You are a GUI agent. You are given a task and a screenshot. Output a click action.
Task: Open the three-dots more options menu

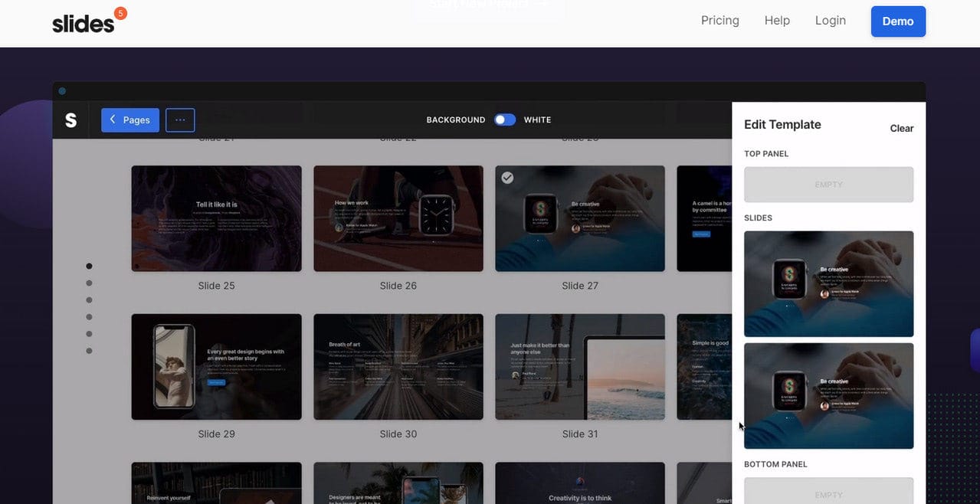pyautogui.click(x=180, y=120)
